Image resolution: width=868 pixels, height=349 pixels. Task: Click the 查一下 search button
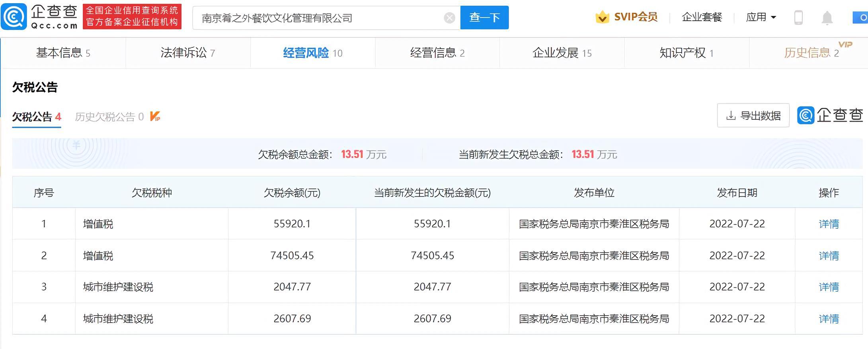coord(484,18)
